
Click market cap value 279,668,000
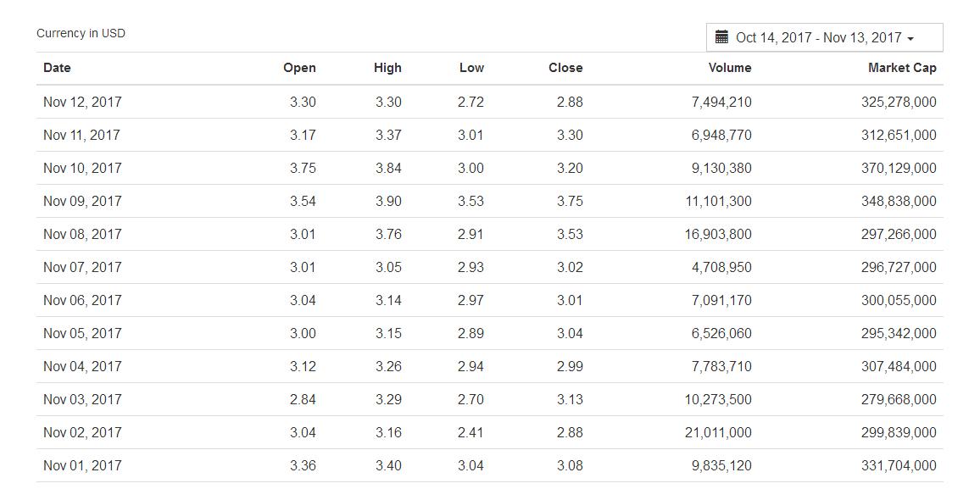(899, 399)
